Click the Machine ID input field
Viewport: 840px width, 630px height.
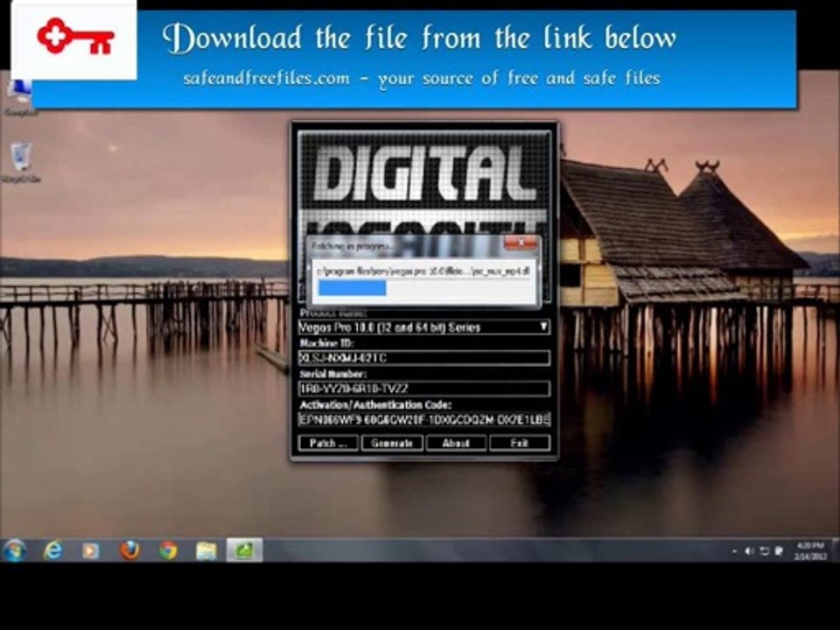coord(423,358)
